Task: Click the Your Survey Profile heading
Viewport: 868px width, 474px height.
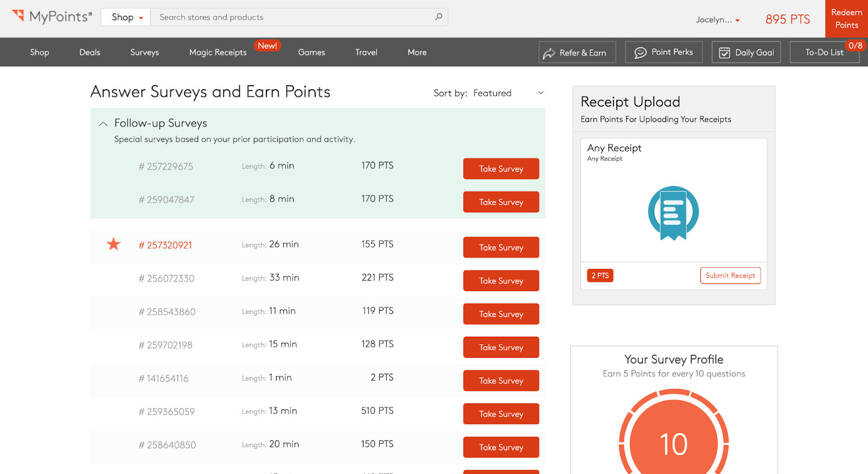Action: tap(674, 359)
